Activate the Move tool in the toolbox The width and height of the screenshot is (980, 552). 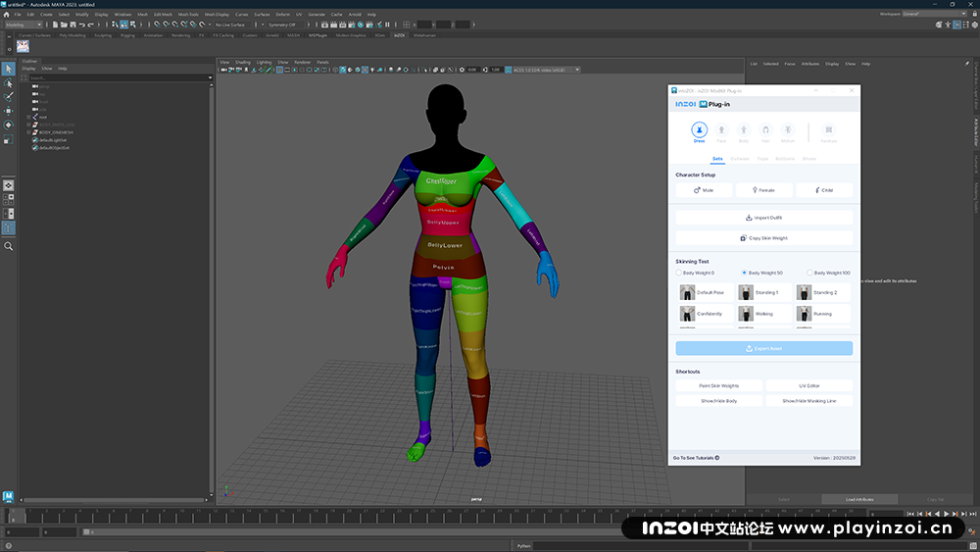[8, 111]
